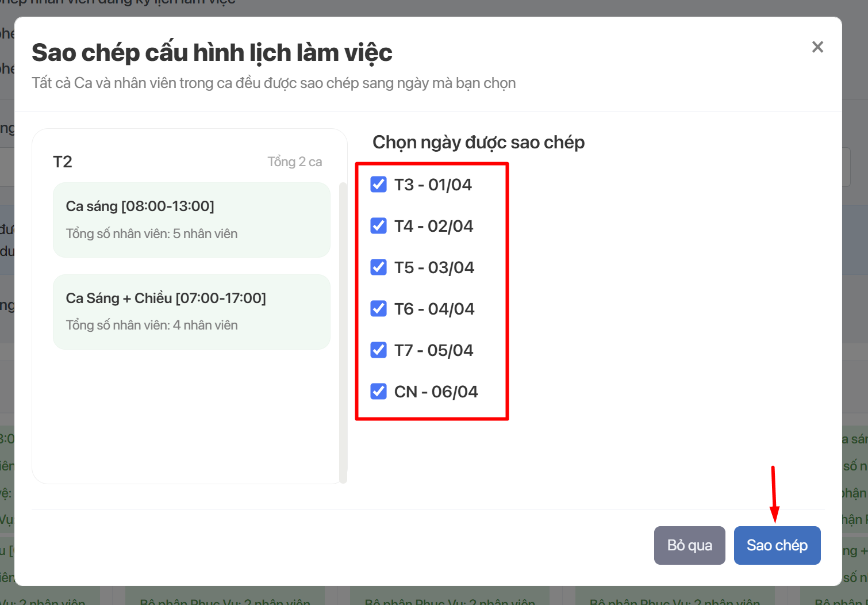The image size is (868, 605).
Task: Toggle the T6 - 04/04 day checkbox
Action: [x=378, y=309]
